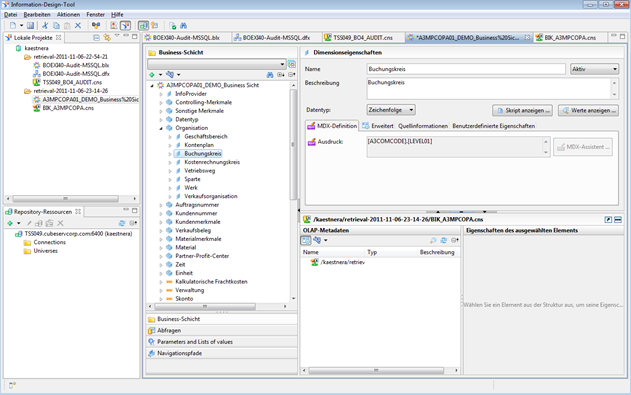This screenshot has height=395, width=631.
Task: Open Parameters and Lists of values section
Action: coord(221,342)
